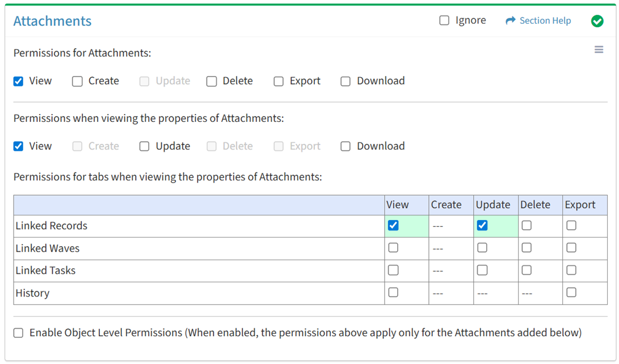Click disabled Export checkbox in properties permissions
The width and height of the screenshot is (619, 364).
tap(279, 146)
